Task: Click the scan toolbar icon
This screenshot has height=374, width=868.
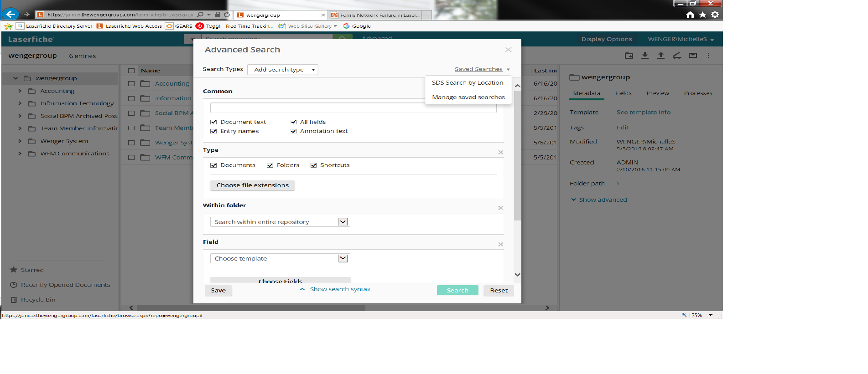Action: (677, 56)
